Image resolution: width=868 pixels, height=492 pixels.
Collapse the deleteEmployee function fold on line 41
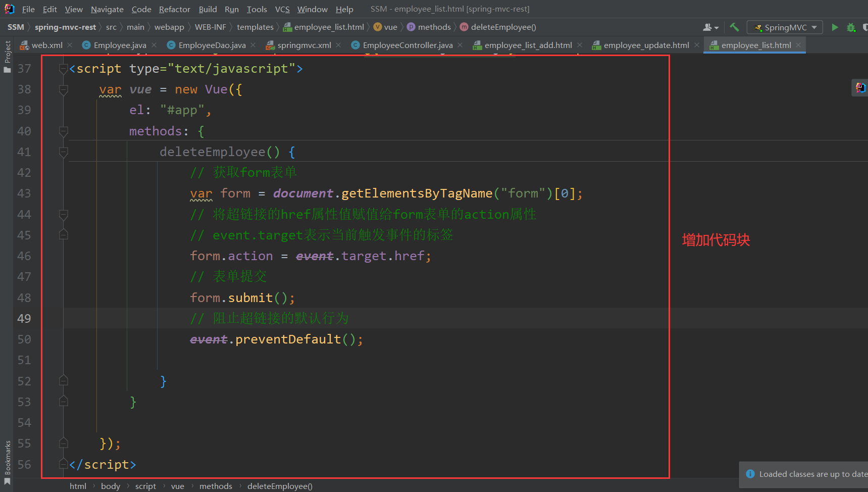point(63,152)
